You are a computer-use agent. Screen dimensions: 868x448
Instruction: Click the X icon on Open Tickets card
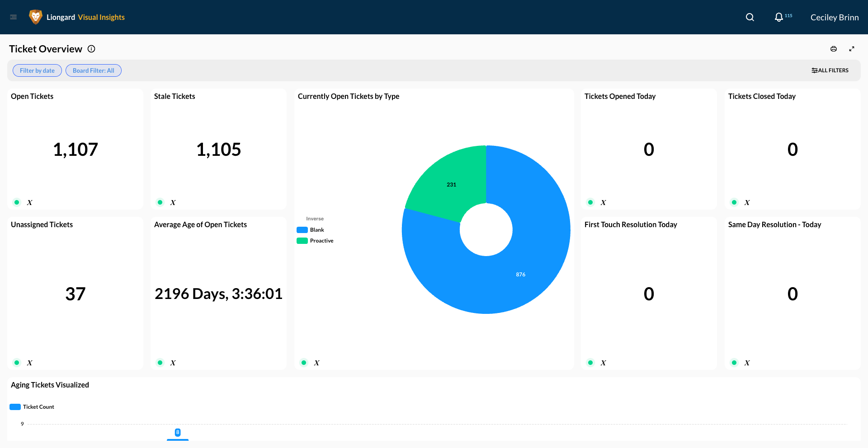coord(30,202)
